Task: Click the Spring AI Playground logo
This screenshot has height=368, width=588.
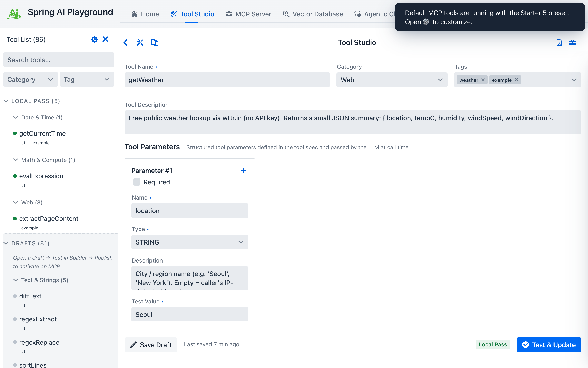Action: tap(14, 14)
